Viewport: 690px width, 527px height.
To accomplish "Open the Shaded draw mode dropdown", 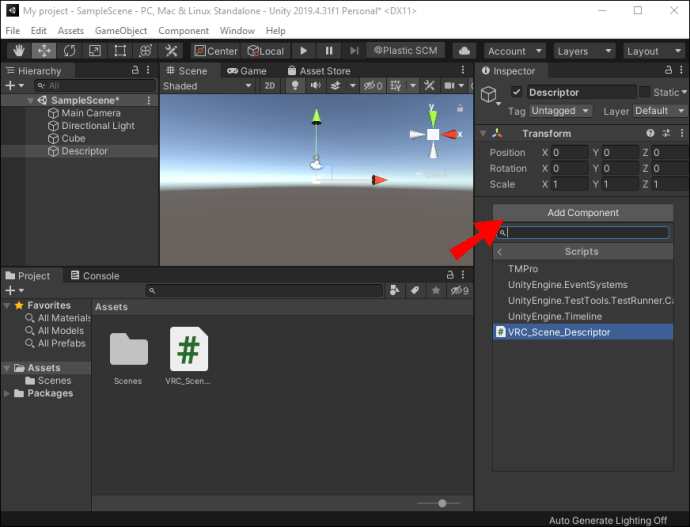I will point(207,86).
